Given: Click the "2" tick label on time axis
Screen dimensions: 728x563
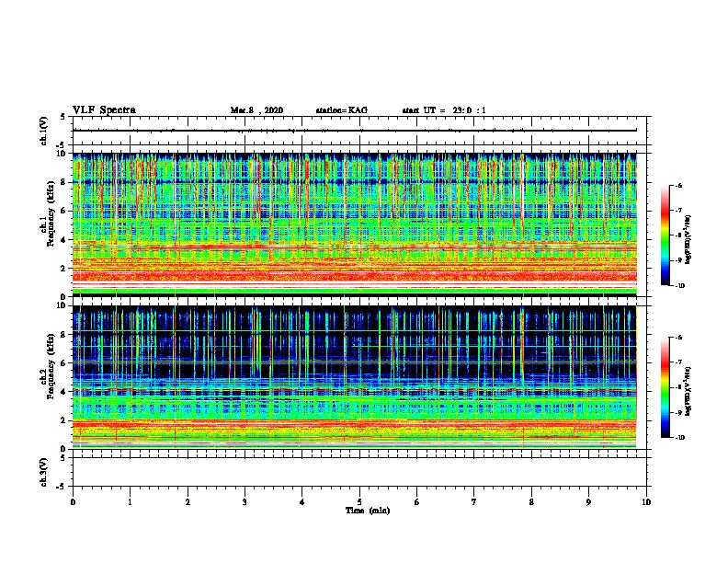Looking at the screenshot, I should coord(188,502).
